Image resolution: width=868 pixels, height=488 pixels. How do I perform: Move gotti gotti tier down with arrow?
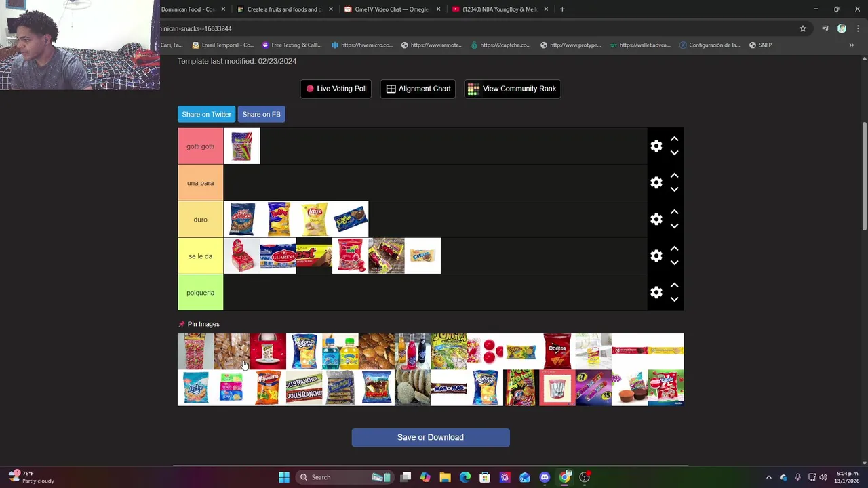click(674, 153)
